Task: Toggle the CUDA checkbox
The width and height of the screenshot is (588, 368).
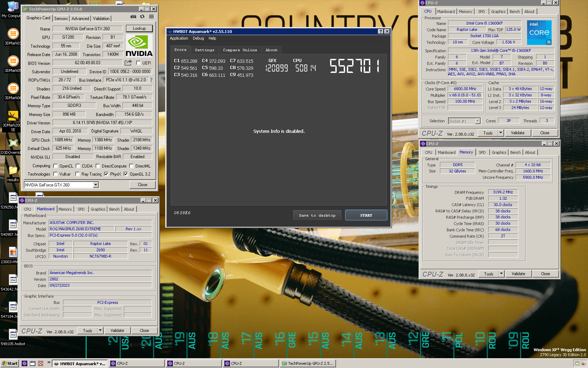Action: [x=78, y=166]
